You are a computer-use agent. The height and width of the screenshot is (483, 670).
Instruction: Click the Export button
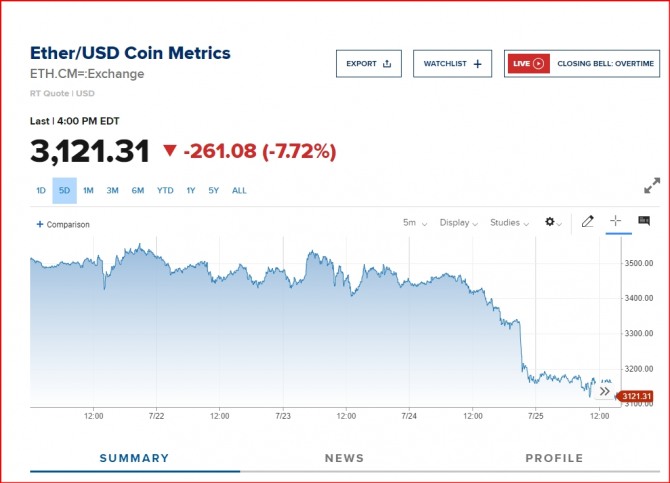point(369,63)
